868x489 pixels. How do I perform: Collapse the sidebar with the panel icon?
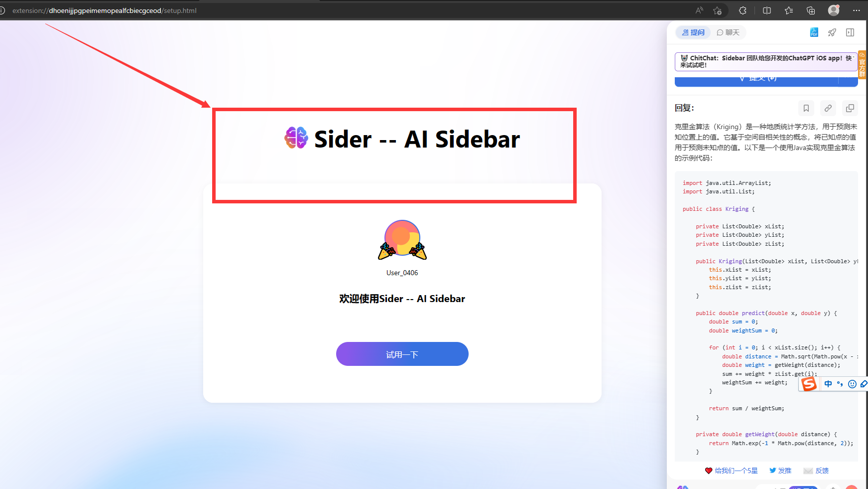[x=850, y=32]
